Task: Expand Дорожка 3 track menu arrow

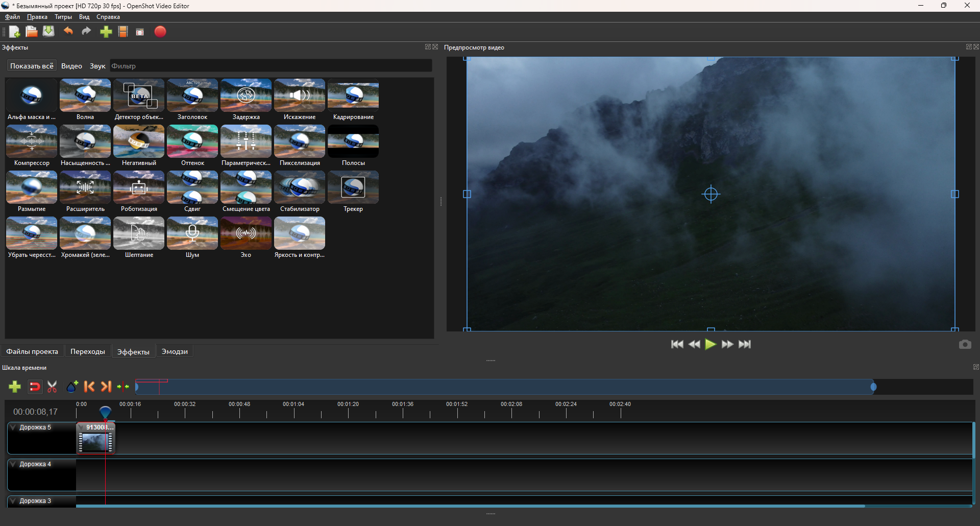Action: coord(13,501)
